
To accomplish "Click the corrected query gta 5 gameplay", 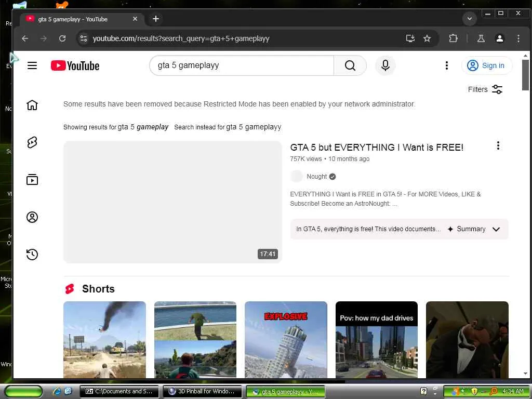I will [143, 127].
